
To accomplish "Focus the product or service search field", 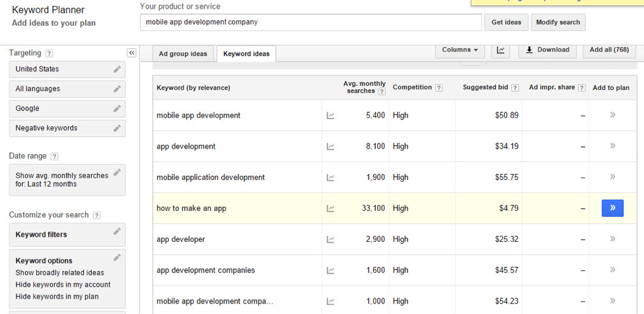I will tap(311, 22).
